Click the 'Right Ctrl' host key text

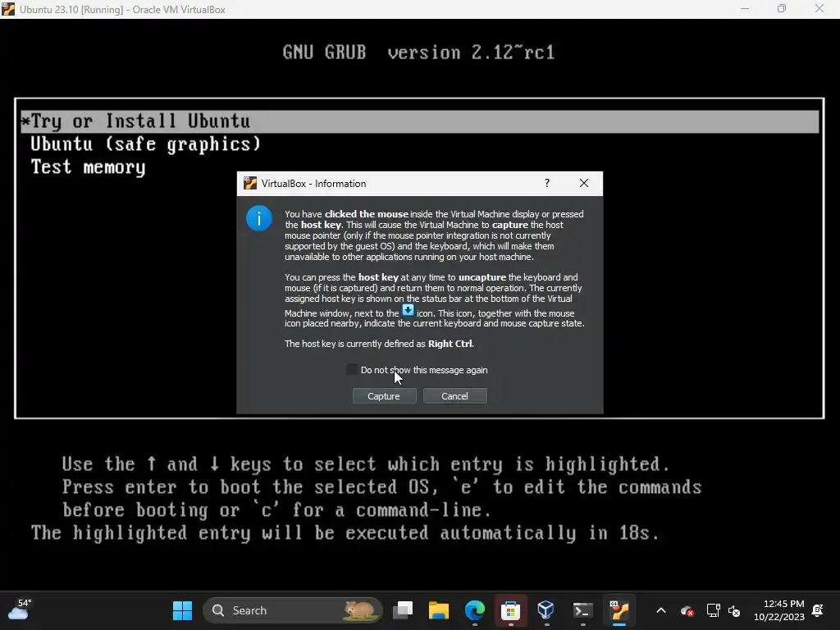coord(450,344)
